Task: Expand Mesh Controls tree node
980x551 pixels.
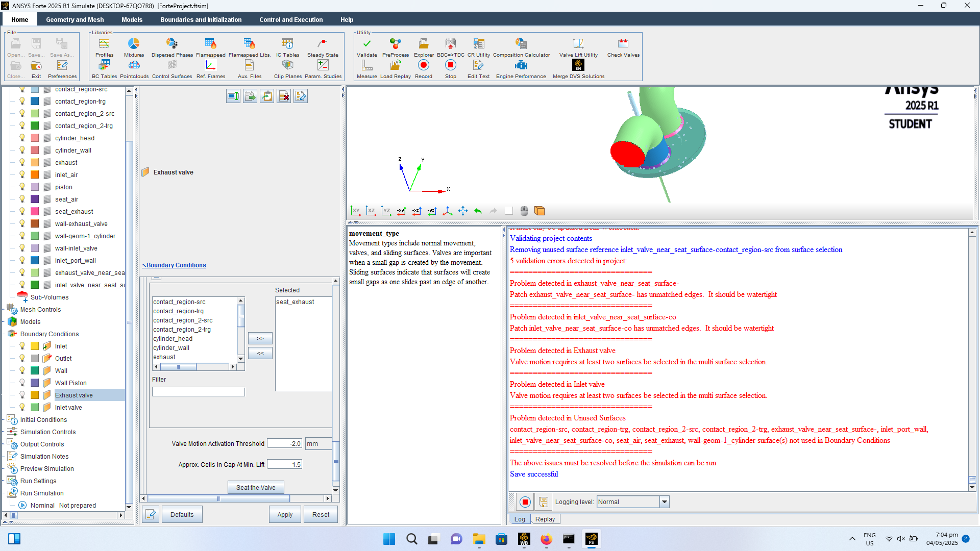Action: [4, 309]
